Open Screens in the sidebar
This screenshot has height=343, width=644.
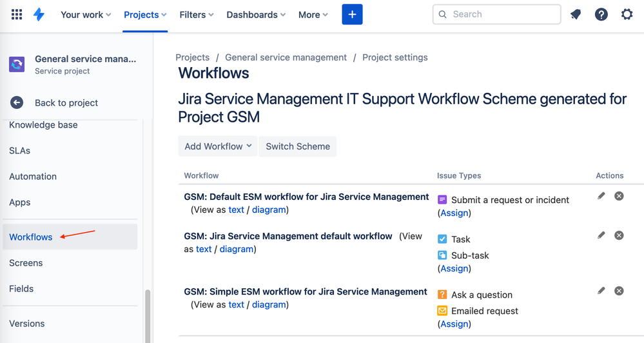coord(26,263)
